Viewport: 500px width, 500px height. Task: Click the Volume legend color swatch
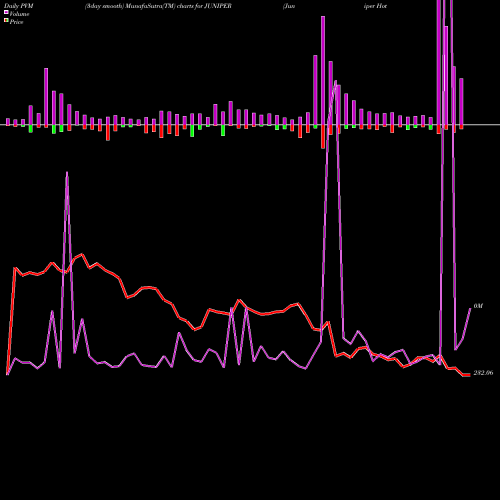tap(6, 13)
